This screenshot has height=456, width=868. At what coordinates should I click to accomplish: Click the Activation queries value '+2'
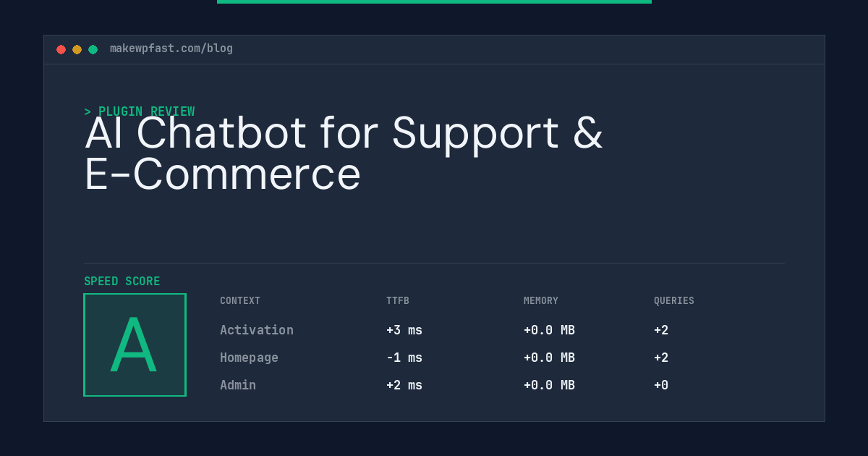[x=661, y=330]
